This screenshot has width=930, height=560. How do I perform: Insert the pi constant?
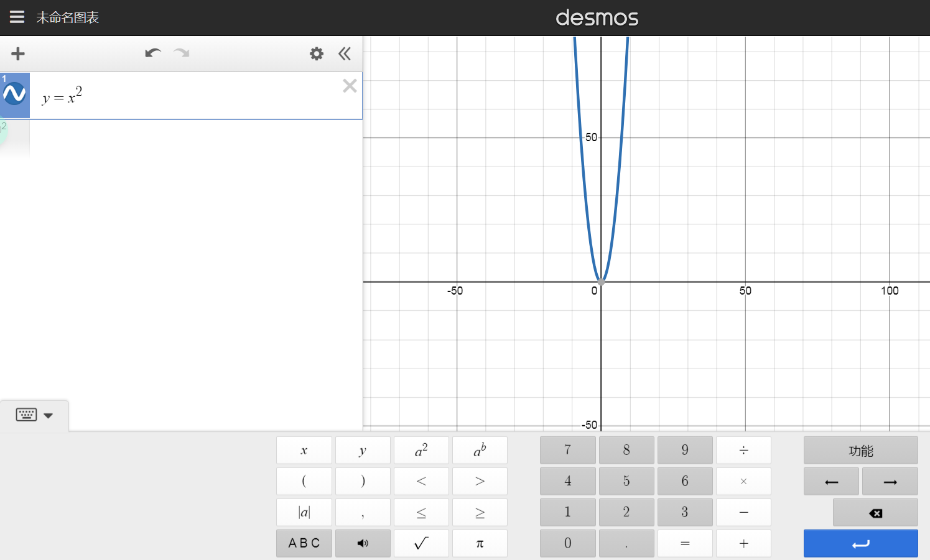[x=480, y=544]
